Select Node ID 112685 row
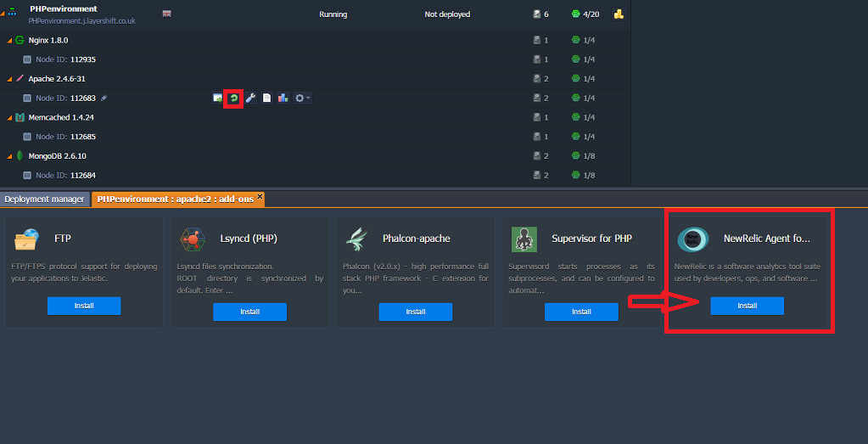The width and height of the screenshot is (868, 444). (x=316, y=136)
